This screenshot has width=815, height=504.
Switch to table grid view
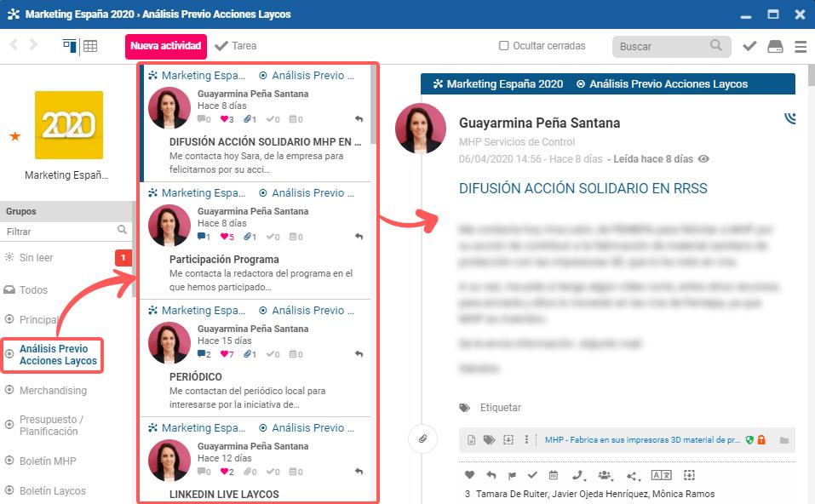(x=90, y=46)
